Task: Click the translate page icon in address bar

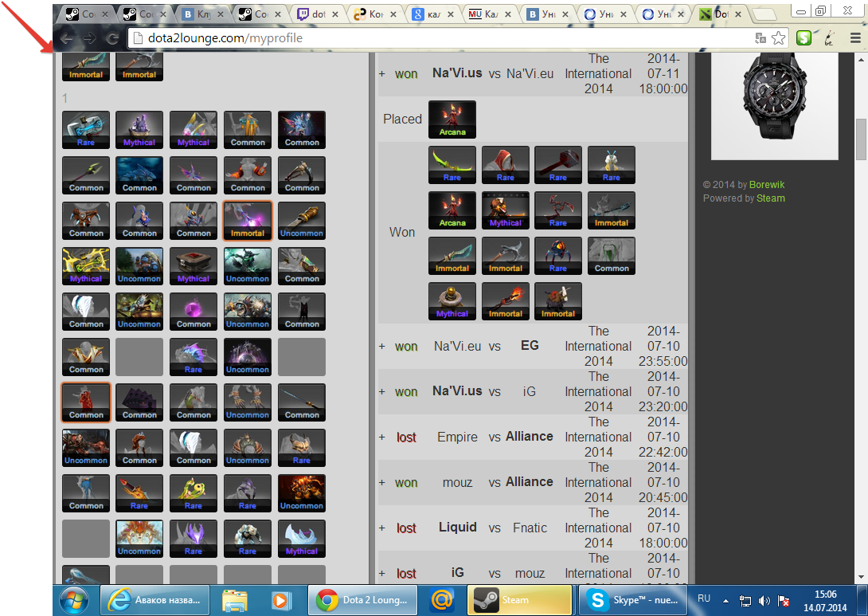Action: [760, 37]
